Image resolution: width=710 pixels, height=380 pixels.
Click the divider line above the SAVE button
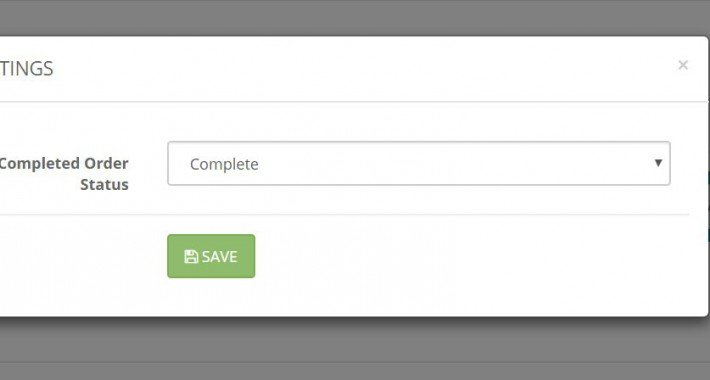[345, 215]
